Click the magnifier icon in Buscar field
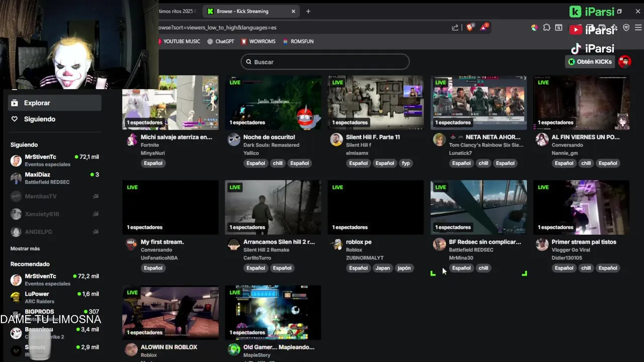The height and width of the screenshot is (362, 644). (249, 62)
